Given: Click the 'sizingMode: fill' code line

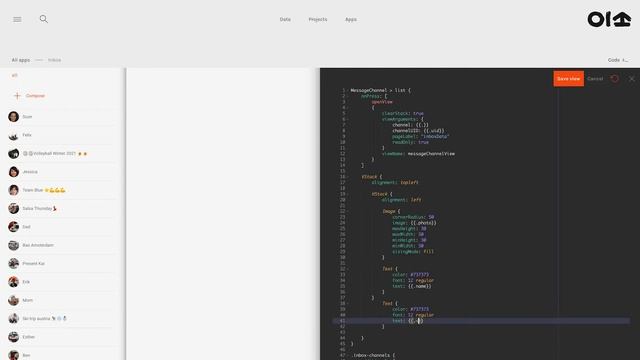Looking at the screenshot, I should (x=413, y=252).
